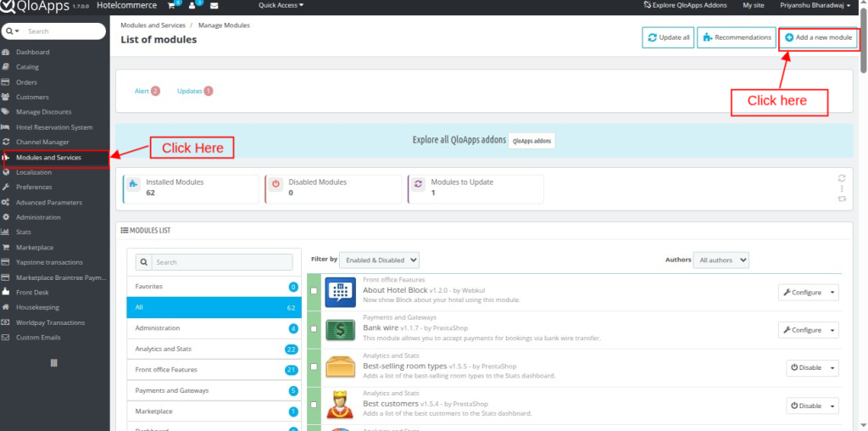Select the Best-selling room types checkbox
This screenshot has height=431, width=868.
point(314,368)
